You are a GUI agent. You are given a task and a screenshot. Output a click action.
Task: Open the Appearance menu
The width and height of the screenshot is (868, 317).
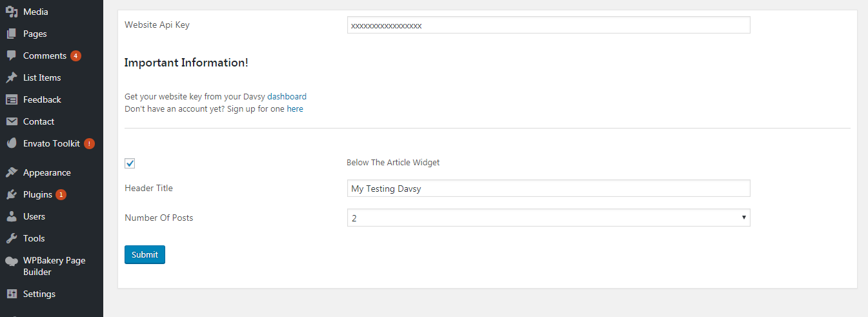pyautogui.click(x=46, y=172)
